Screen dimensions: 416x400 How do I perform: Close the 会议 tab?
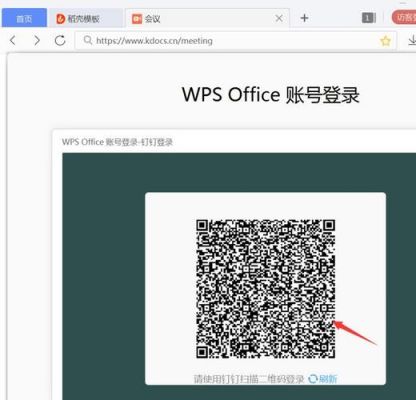point(279,18)
